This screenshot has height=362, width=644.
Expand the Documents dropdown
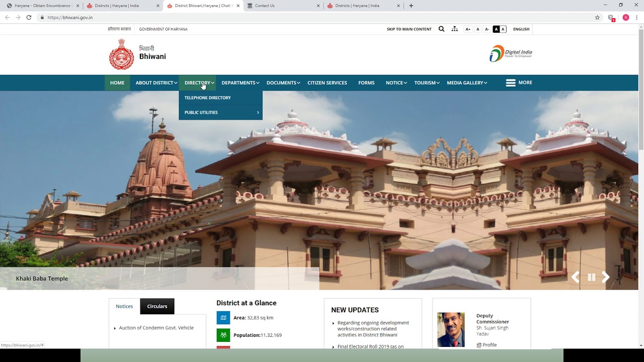click(x=283, y=82)
